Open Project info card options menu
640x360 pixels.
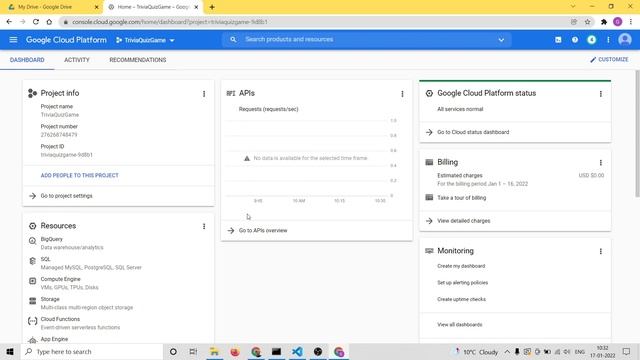204,94
